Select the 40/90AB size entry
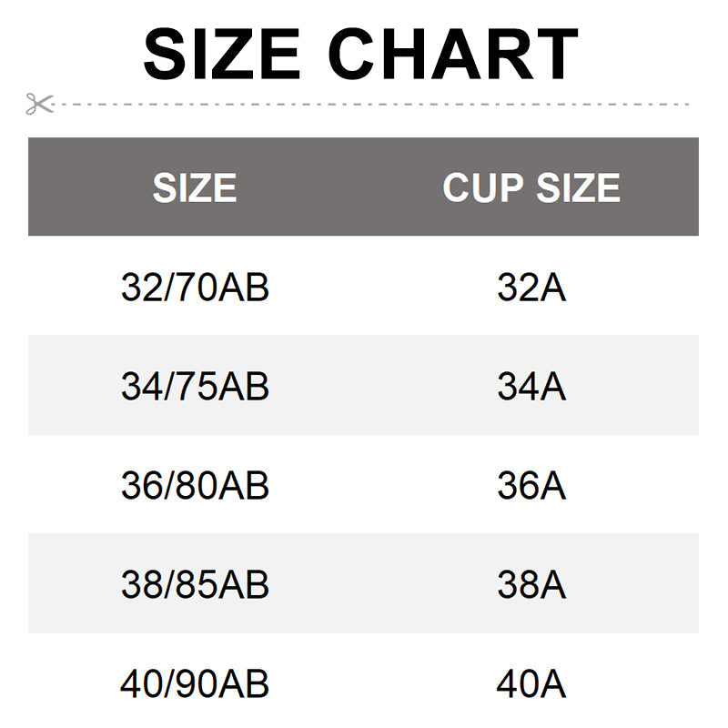Viewport: 728px width, 728px height. 195,682
